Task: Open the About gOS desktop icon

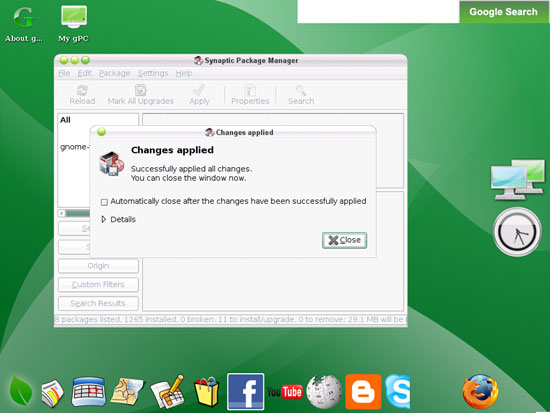Action: [x=24, y=25]
